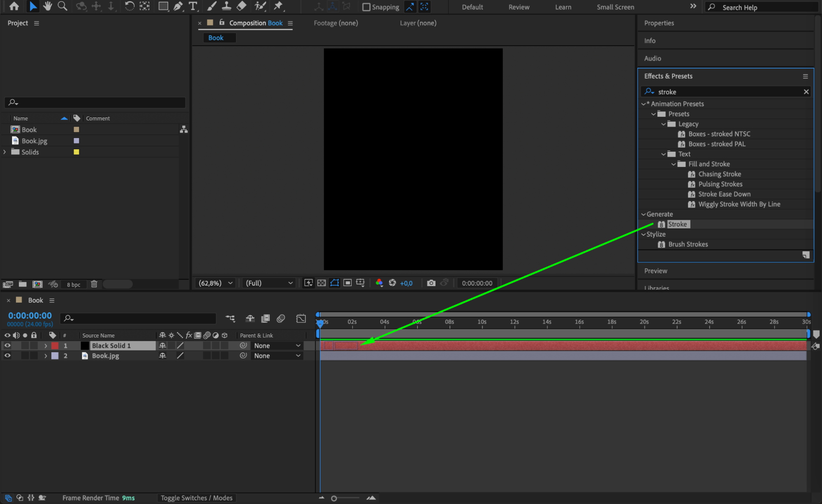This screenshot has height=504, width=822.
Task: Open the Graph Editor in timeline
Action: (x=301, y=318)
